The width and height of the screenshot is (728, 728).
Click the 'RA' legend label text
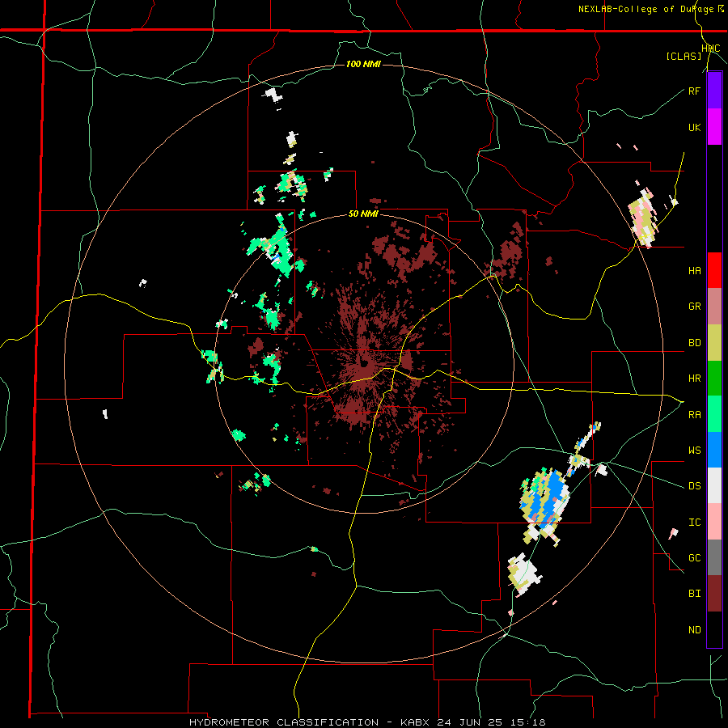point(694,415)
